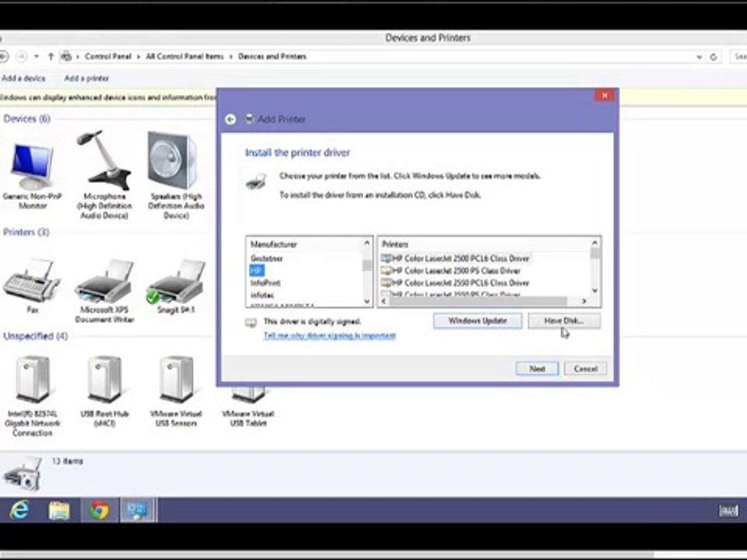The image size is (747, 560).
Task: Click the forward navigation arrow
Action: pyautogui.click(x=21, y=57)
